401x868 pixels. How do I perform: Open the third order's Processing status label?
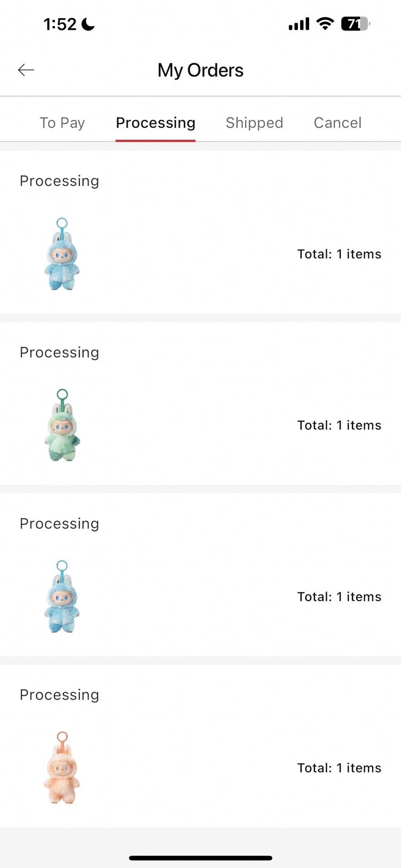point(59,524)
